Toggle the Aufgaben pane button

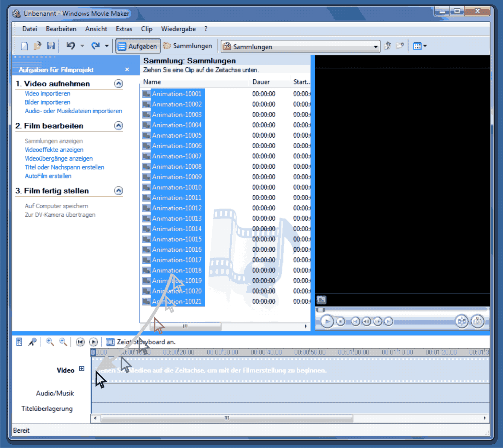138,46
